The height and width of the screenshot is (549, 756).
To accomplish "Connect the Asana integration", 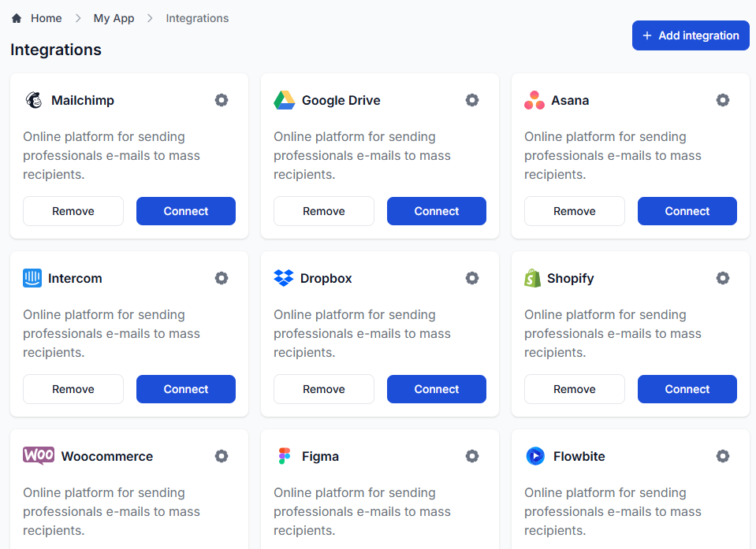I will (x=687, y=211).
